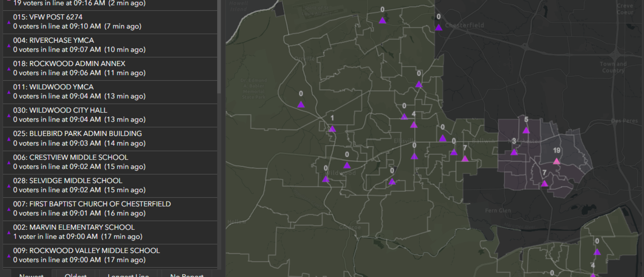Select the 0-voter marker in the bottom-right map area
The image size is (644, 277).
pos(597,251)
